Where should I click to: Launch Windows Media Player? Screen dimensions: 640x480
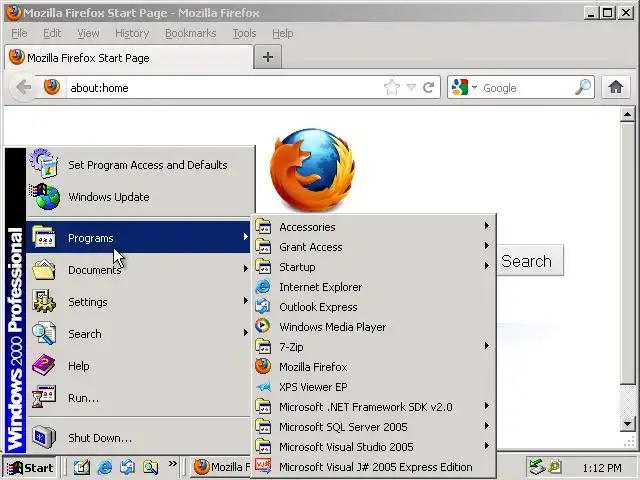click(x=373, y=327)
